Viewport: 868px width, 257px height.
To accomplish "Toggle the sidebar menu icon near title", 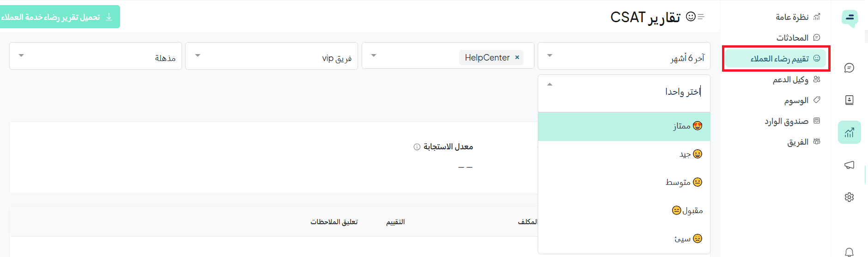I will point(701,17).
